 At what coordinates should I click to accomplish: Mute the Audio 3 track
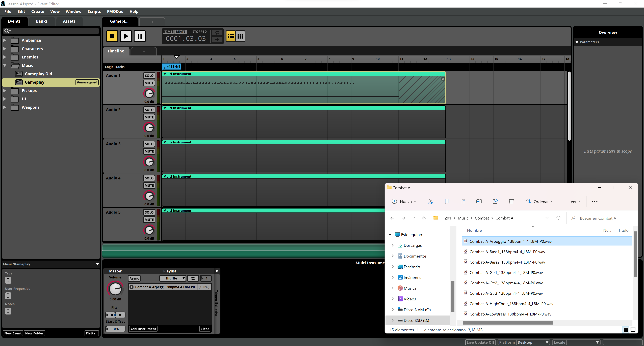pyautogui.click(x=149, y=151)
